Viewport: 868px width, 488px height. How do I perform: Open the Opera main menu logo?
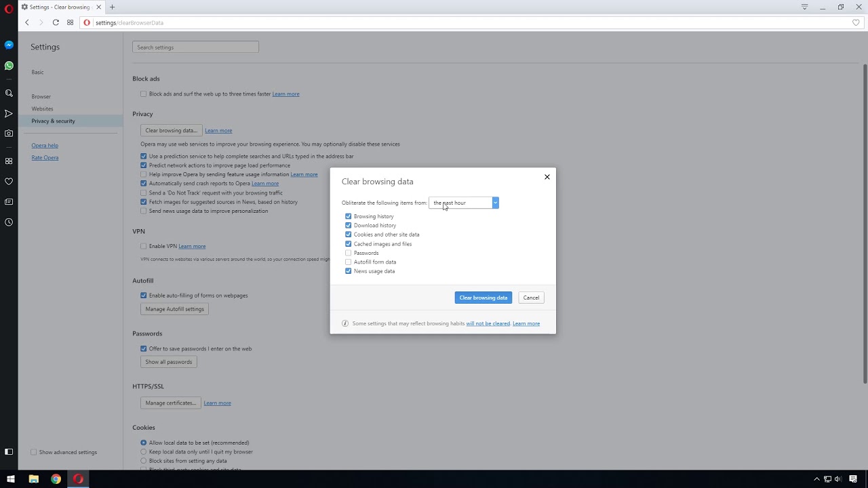click(x=9, y=7)
